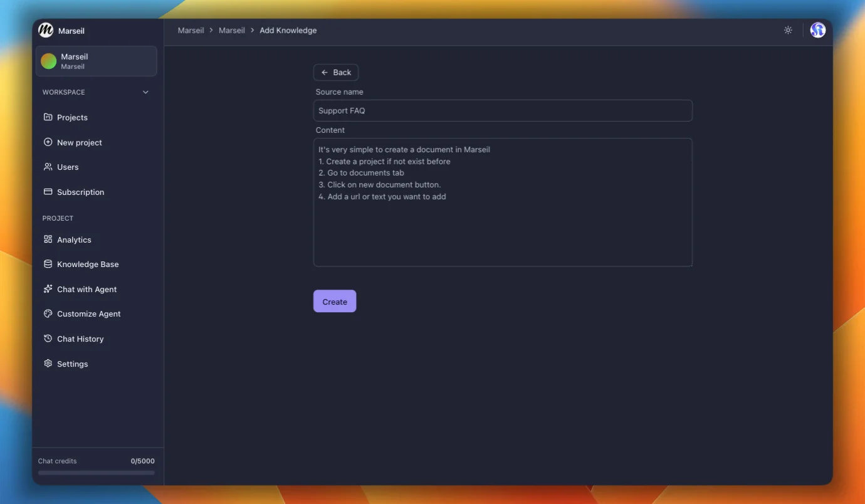Click inside the Content text area

coord(503,202)
